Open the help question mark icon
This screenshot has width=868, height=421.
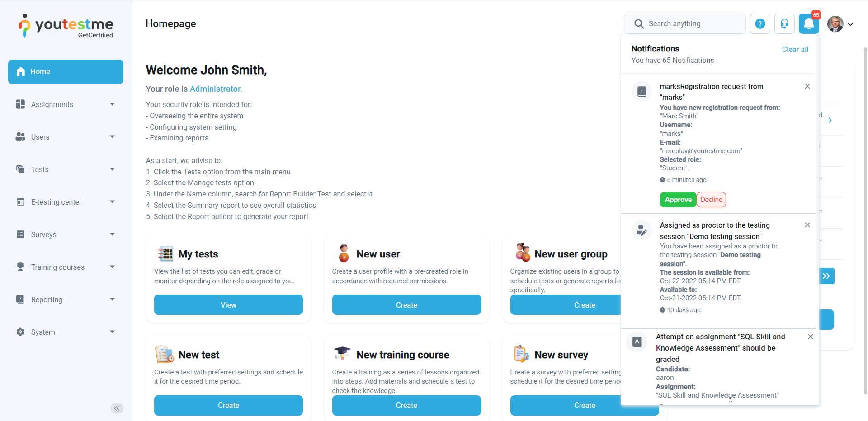(760, 24)
